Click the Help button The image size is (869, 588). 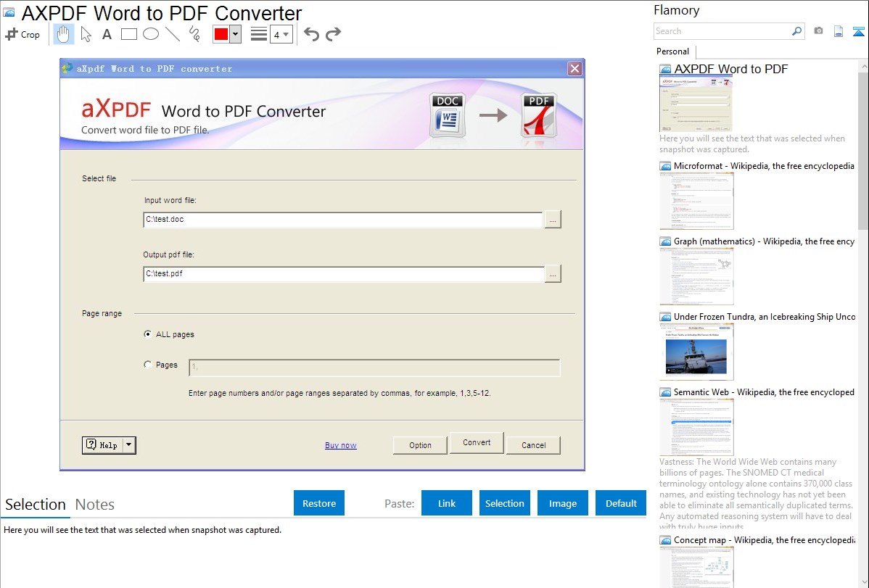tap(102, 445)
